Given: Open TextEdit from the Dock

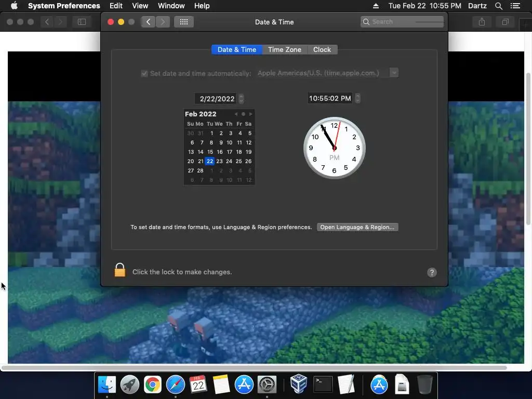Looking at the screenshot, I should (346, 384).
